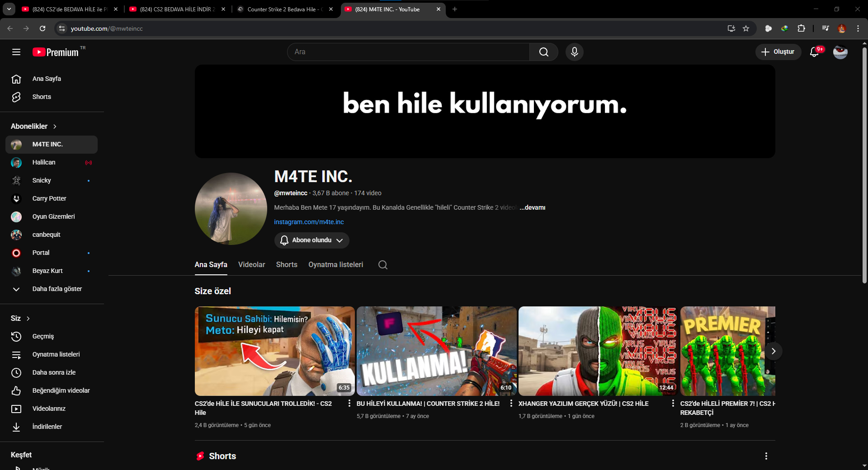Screen dimensions: 868x470
Task: Start voice search with the microphone
Action: (x=575, y=52)
